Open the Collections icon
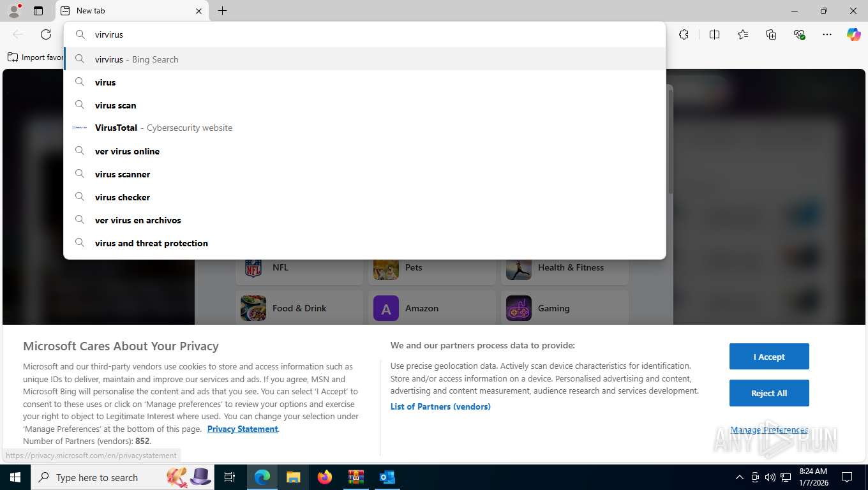 coord(771,34)
